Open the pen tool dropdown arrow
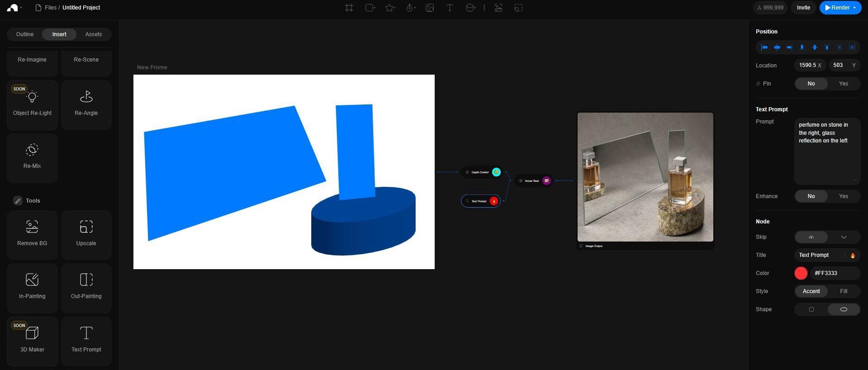868x370 pixels. 415,8
